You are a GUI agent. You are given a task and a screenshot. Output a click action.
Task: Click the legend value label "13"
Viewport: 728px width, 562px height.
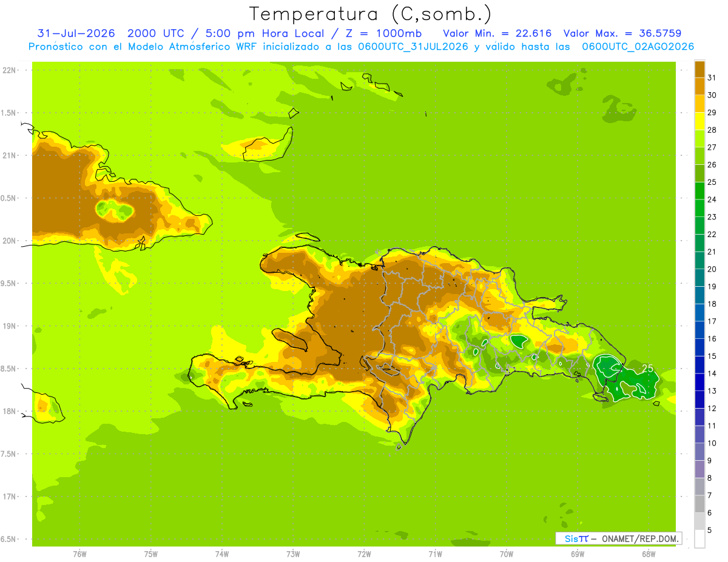[x=712, y=391]
